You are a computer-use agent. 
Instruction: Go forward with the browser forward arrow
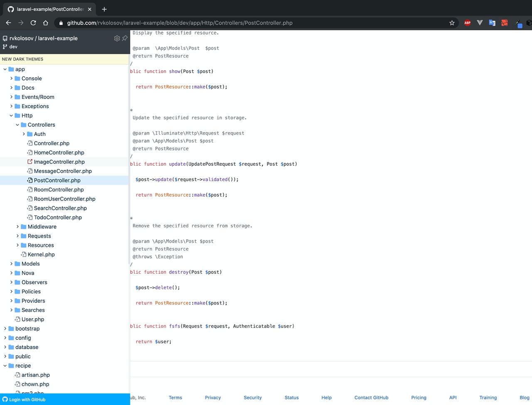21,23
